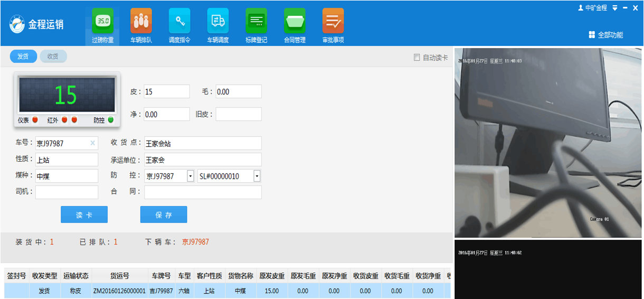Open the 标牌登记 label registration icon
The image size is (644, 299).
click(256, 22)
